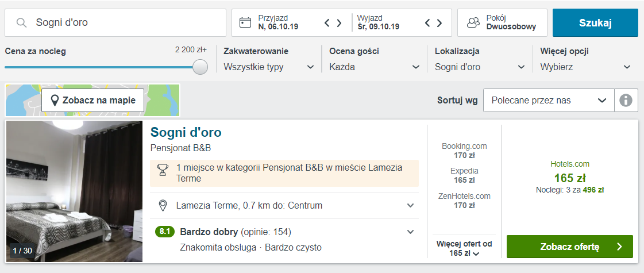Click the calendar icon beside Przyjazd

click(x=245, y=23)
